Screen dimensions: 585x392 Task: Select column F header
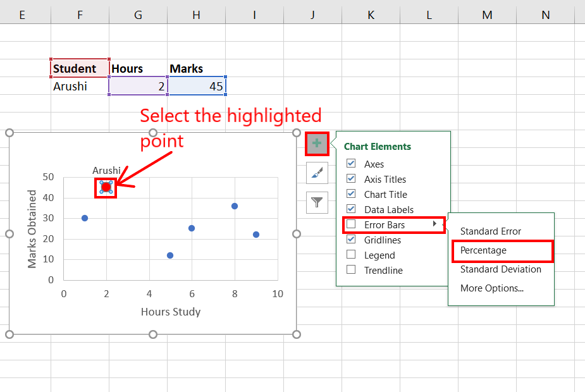coord(80,15)
